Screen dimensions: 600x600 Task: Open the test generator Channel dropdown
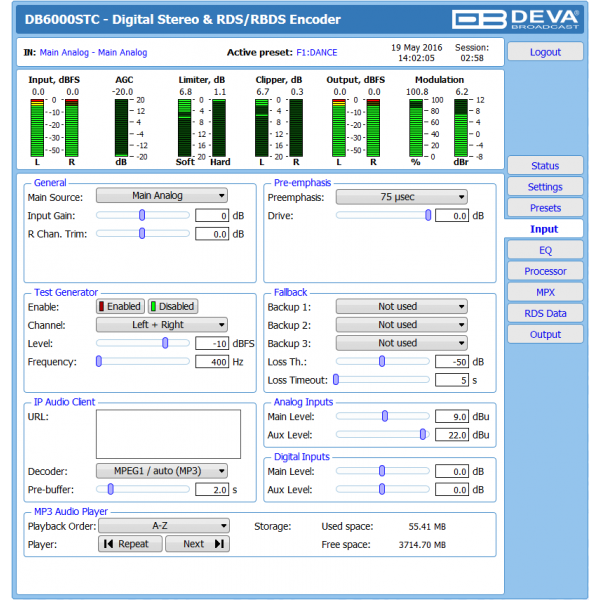(161, 325)
